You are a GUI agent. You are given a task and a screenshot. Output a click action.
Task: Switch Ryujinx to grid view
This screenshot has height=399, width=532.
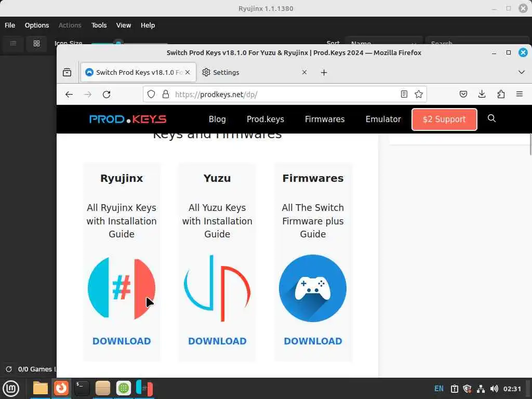pyautogui.click(x=37, y=43)
